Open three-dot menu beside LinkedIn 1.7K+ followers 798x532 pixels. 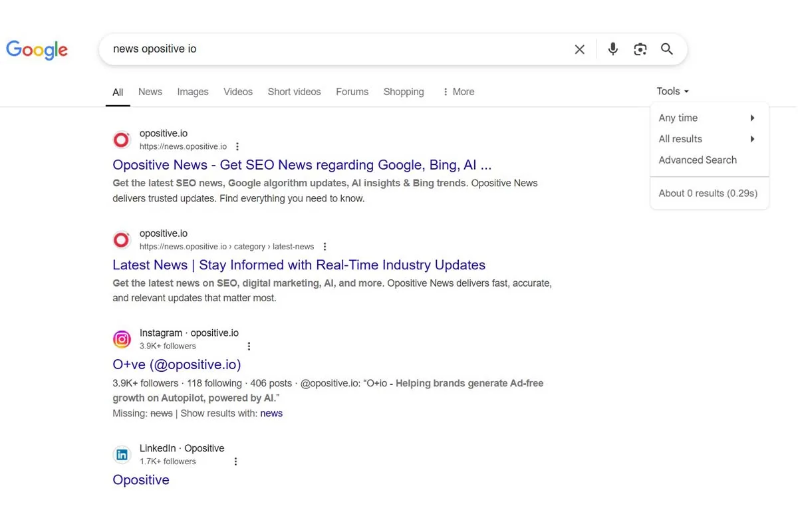point(235,462)
